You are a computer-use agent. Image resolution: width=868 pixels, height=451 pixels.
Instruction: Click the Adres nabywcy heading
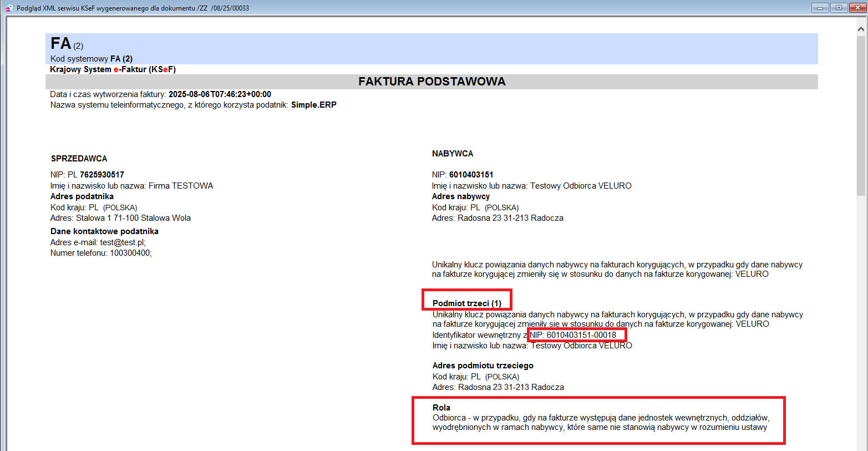click(x=461, y=196)
